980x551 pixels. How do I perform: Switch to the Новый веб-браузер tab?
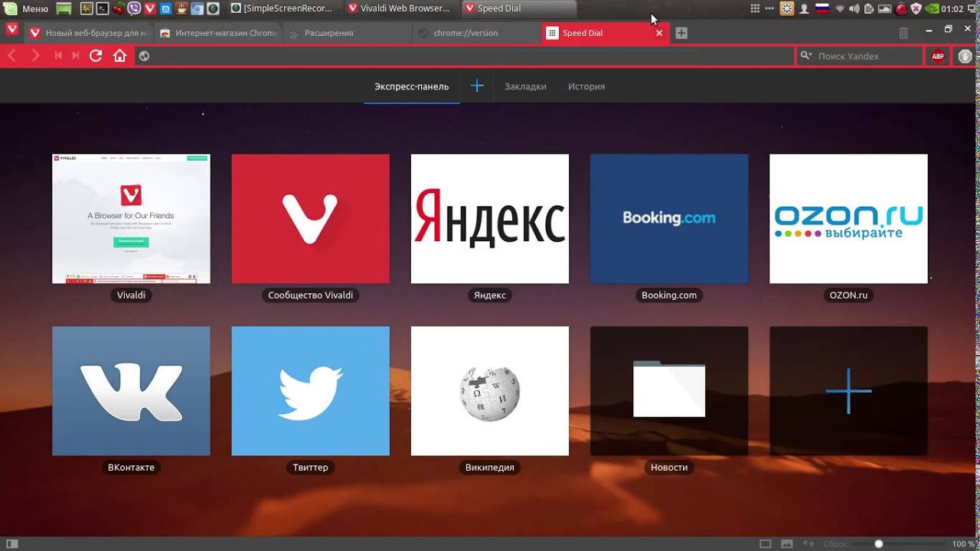pos(88,33)
